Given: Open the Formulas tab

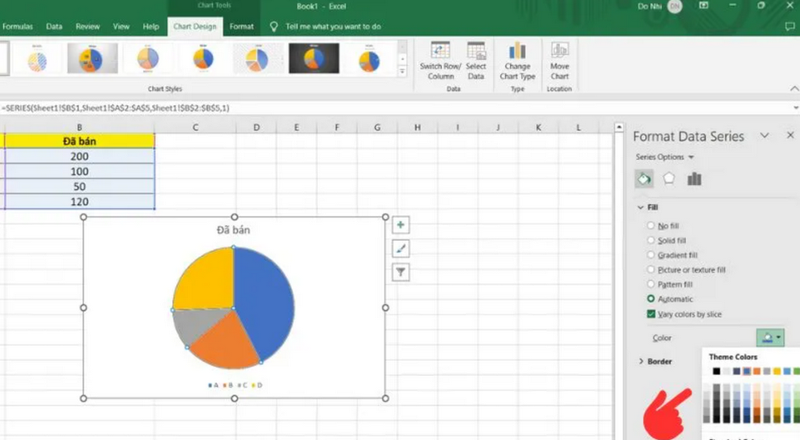Looking at the screenshot, I should pos(17,27).
